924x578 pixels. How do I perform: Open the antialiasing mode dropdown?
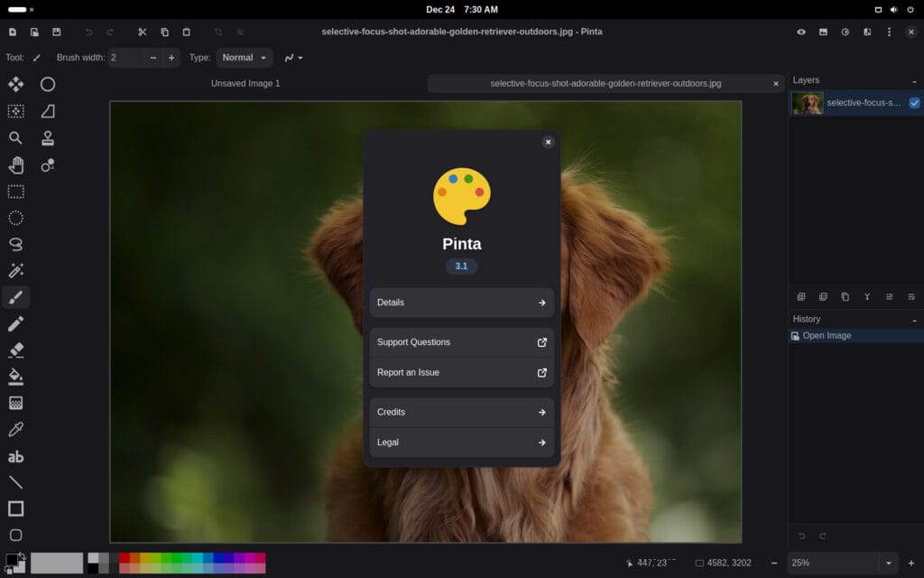click(x=293, y=57)
